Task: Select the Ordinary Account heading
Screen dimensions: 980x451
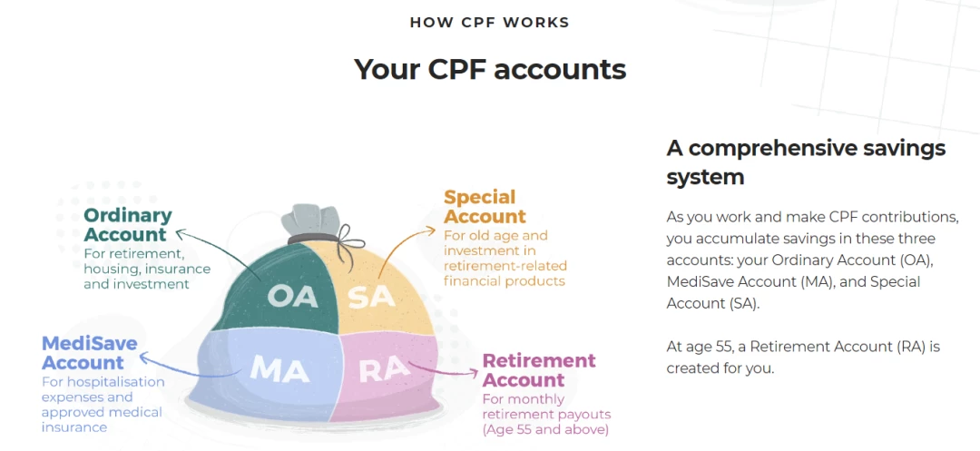Action: coord(128,225)
